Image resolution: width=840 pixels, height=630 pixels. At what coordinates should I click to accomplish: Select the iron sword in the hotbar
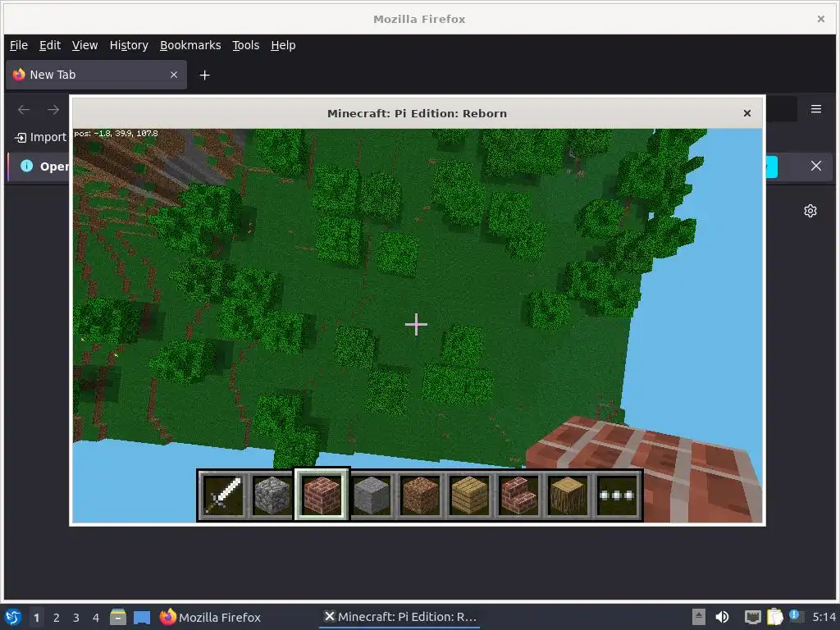click(x=222, y=495)
